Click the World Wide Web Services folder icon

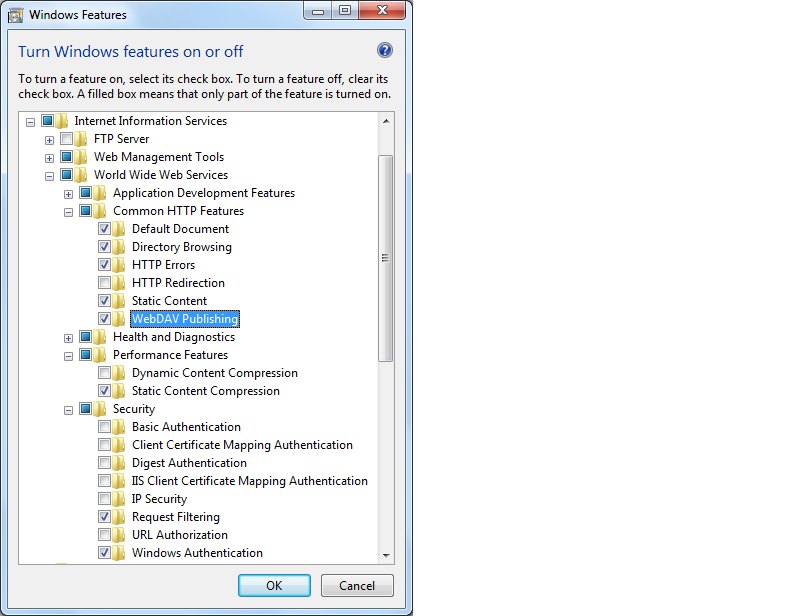pyautogui.click(x=80, y=175)
